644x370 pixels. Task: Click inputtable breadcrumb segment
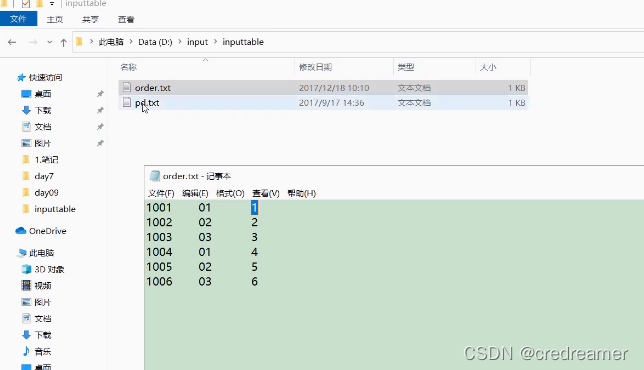tap(243, 42)
